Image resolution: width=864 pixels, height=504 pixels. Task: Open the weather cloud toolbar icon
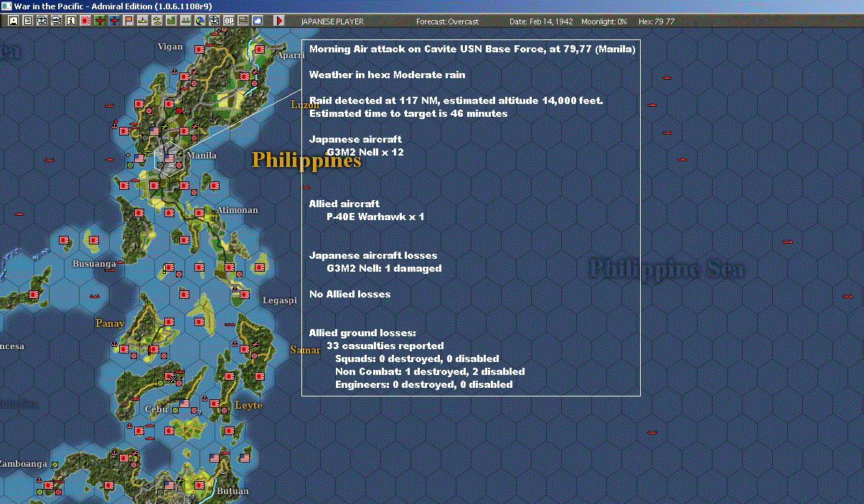point(257,21)
